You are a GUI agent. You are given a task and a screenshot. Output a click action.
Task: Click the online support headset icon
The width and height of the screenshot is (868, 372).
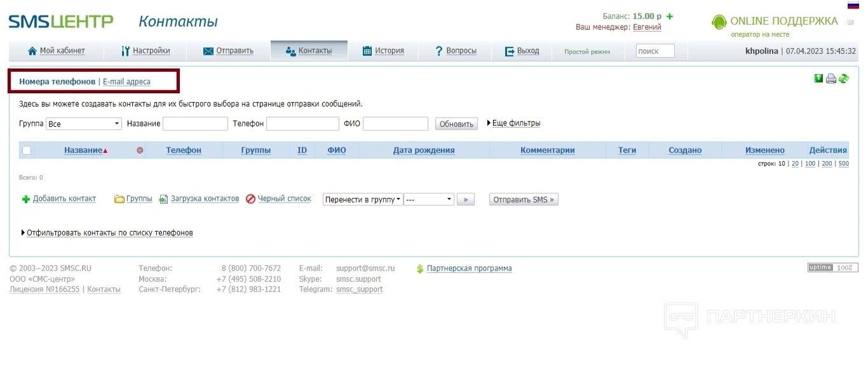(x=719, y=22)
